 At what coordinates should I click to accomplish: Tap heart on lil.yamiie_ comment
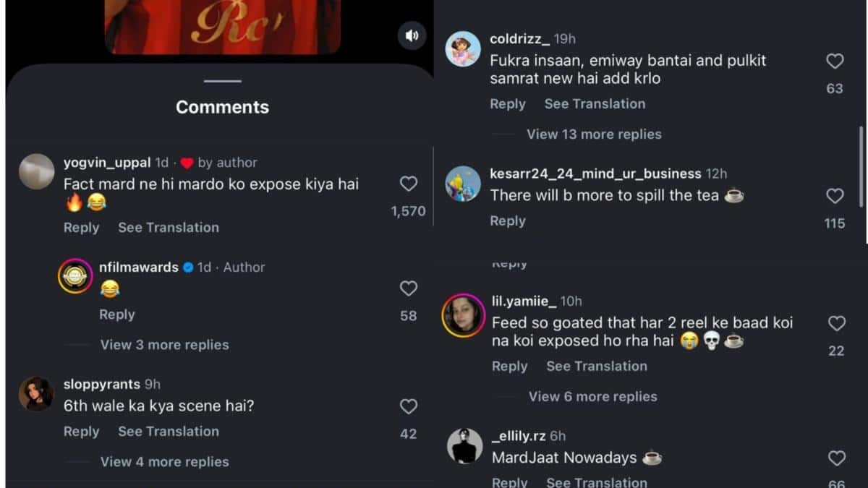(836, 324)
